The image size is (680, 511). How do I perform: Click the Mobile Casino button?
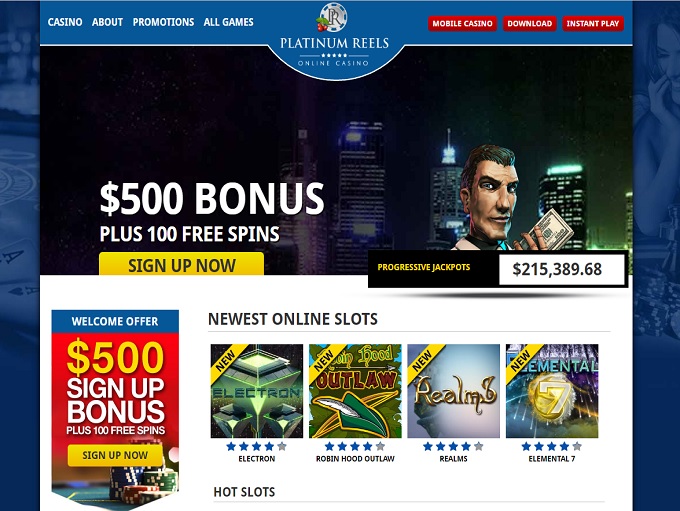coord(462,23)
